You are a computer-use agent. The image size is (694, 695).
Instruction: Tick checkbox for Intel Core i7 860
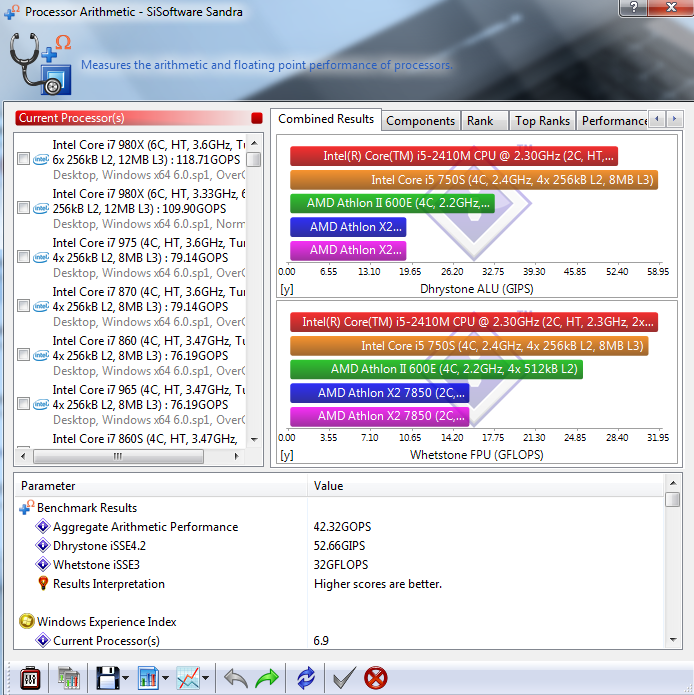click(23, 355)
